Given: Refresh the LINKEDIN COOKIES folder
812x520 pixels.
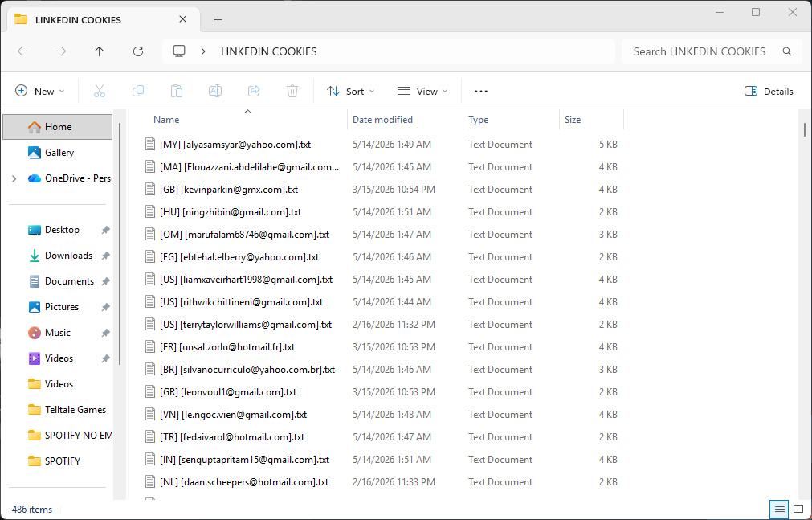Looking at the screenshot, I should [x=138, y=51].
